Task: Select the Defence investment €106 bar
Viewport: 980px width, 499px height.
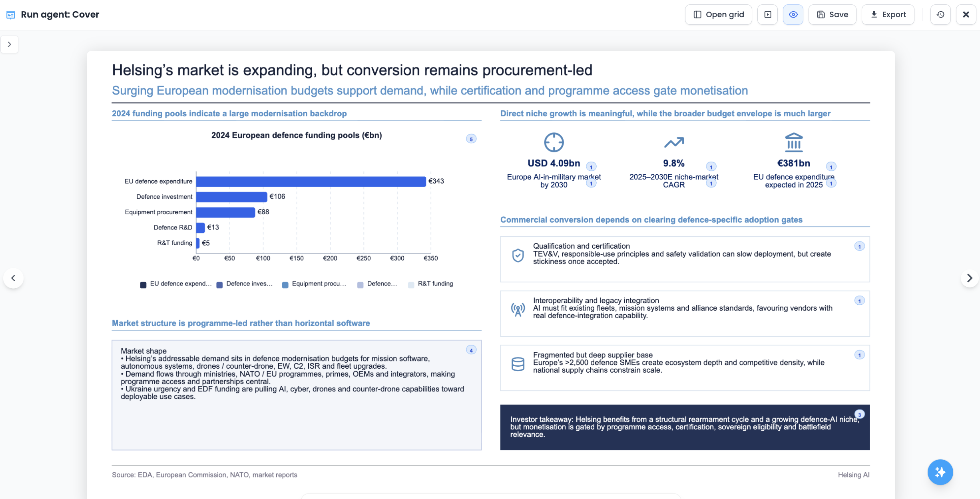Action: coord(231,197)
